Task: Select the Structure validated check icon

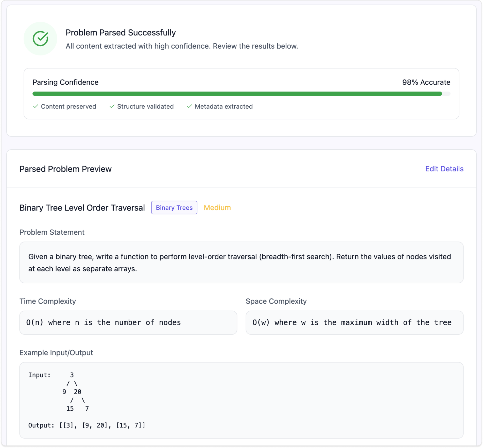Action: (x=112, y=106)
